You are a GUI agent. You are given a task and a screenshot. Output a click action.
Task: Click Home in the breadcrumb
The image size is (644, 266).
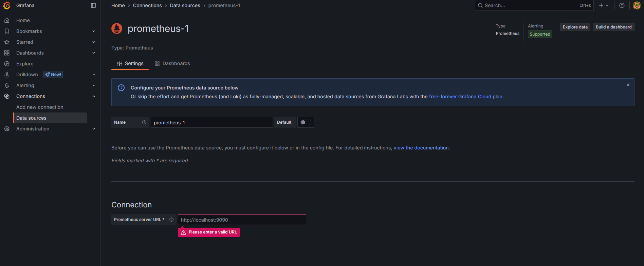tap(118, 5)
